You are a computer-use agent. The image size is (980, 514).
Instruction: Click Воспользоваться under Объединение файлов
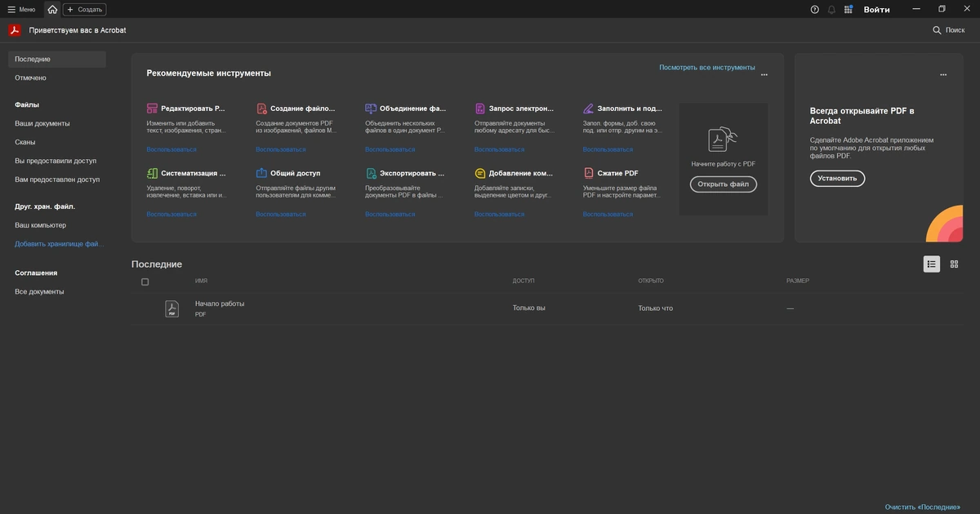(x=390, y=149)
